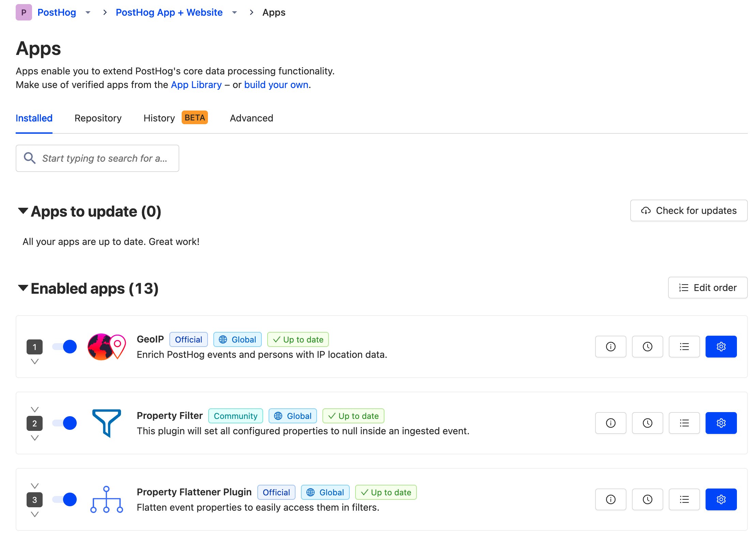
Task: Click the Property Filter logs list icon
Action: [x=684, y=422]
